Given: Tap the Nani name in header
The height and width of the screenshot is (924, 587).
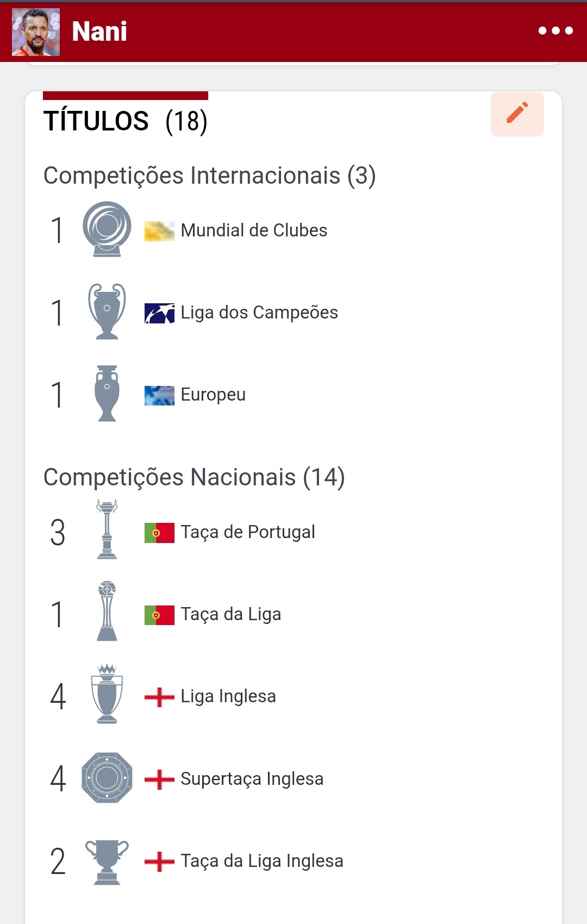Looking at the screenshot, I should click(99, 32).
